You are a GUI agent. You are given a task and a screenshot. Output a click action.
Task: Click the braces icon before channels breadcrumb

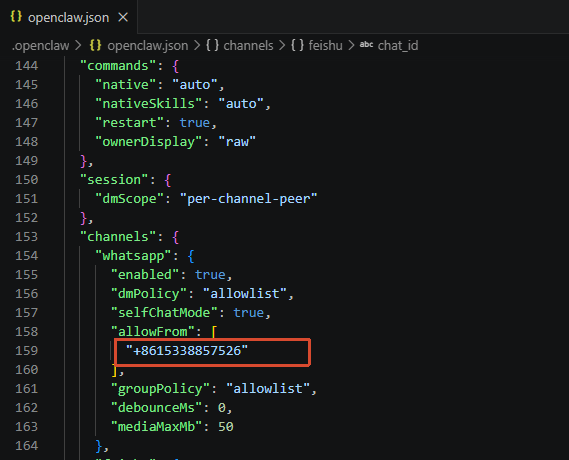(212, 45)
